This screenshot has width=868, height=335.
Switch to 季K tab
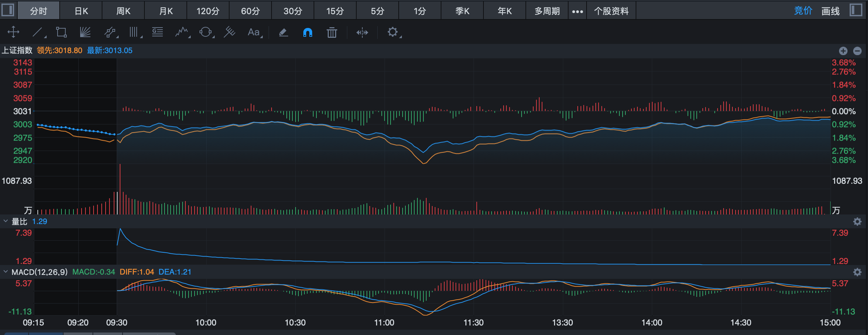[462, 11]
